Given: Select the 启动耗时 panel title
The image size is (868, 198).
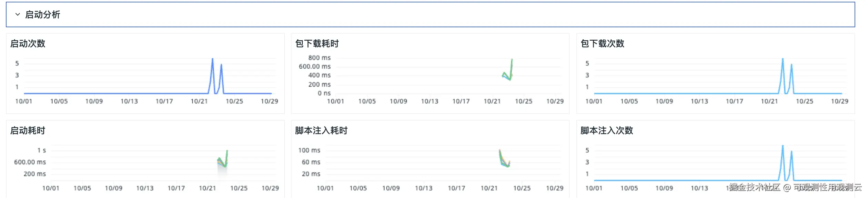Looking at the screenshot, I should click(28, 130).
